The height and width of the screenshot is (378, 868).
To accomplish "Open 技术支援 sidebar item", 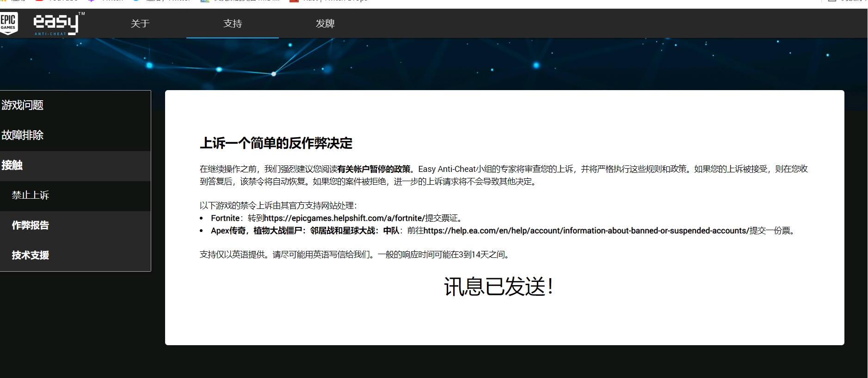I will point(75,256).
